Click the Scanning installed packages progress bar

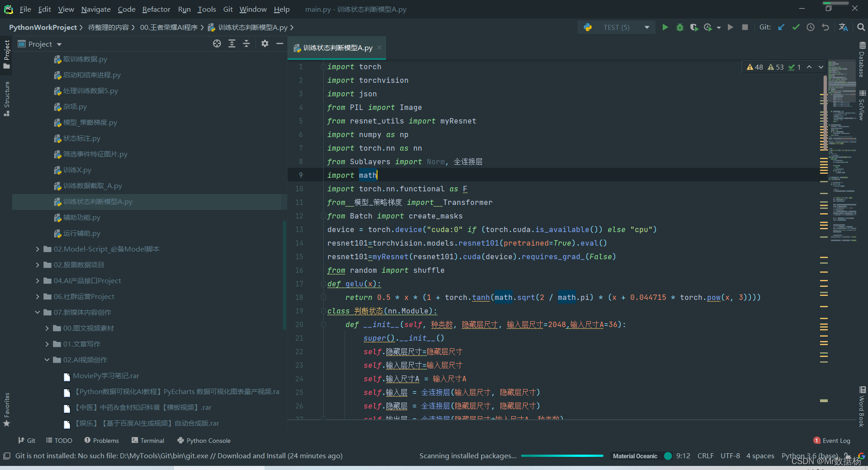coord(562,456)
